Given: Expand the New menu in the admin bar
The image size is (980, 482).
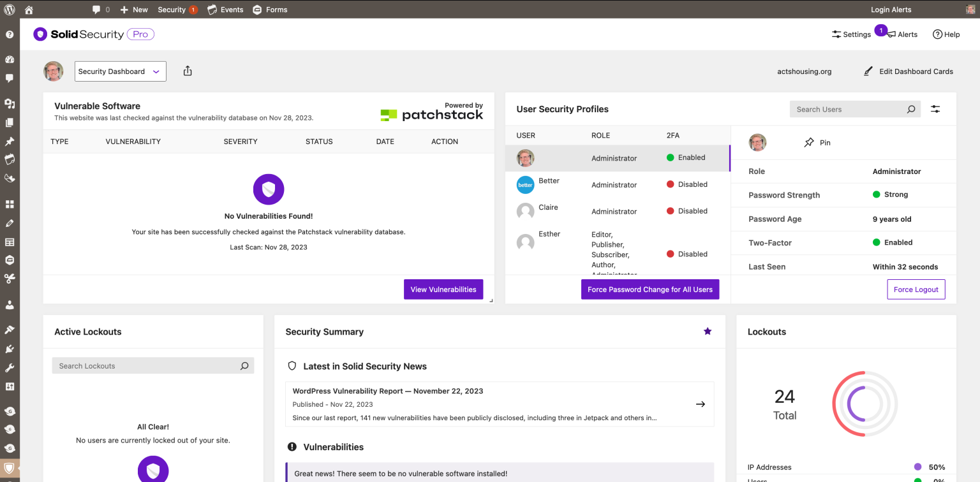Looking at the screenshot, I should click(x=133, y=9).
